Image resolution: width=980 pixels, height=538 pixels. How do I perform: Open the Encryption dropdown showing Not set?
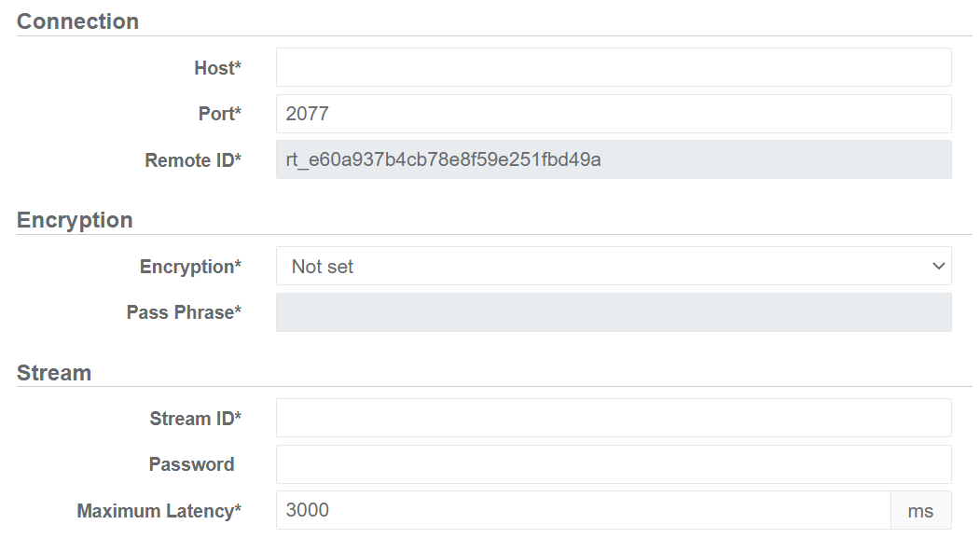pos(614,266)
